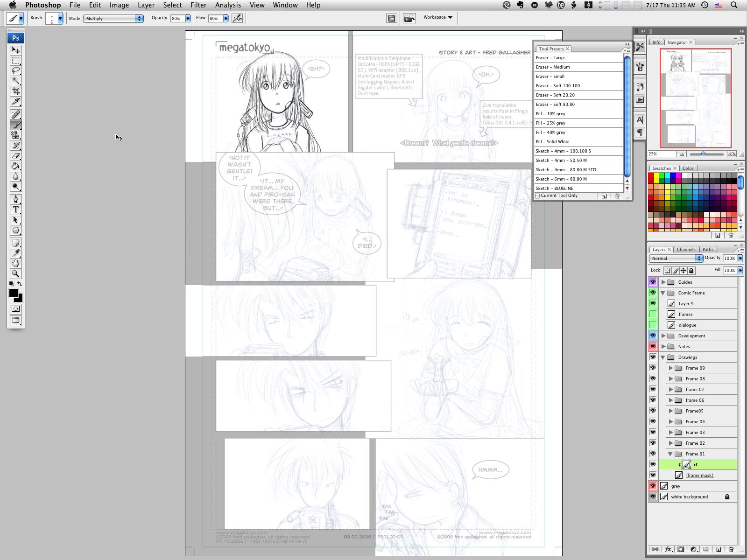
Task: Enable airbrush mode in options bar
Action: coord(237,18)
